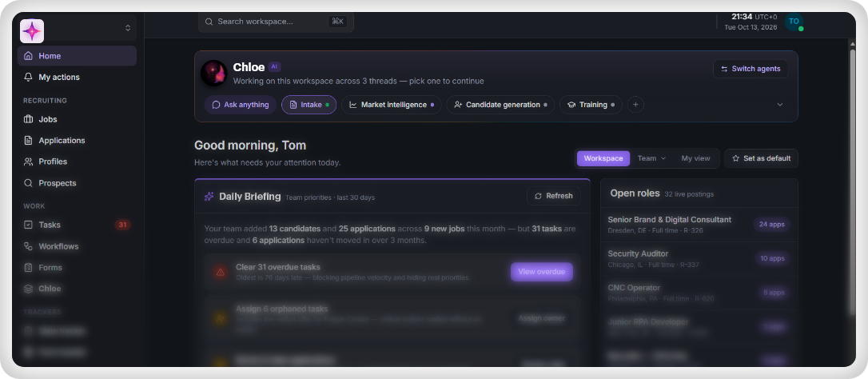Click Chloe's avatar image
The image size is (868, 379).
(x=213, y=73)
